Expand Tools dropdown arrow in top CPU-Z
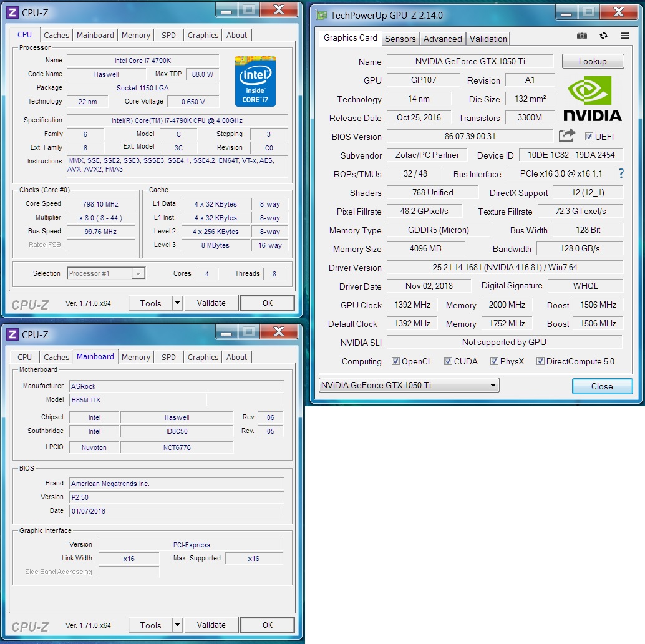Screen dimensions: 645x644 point(177,303)
